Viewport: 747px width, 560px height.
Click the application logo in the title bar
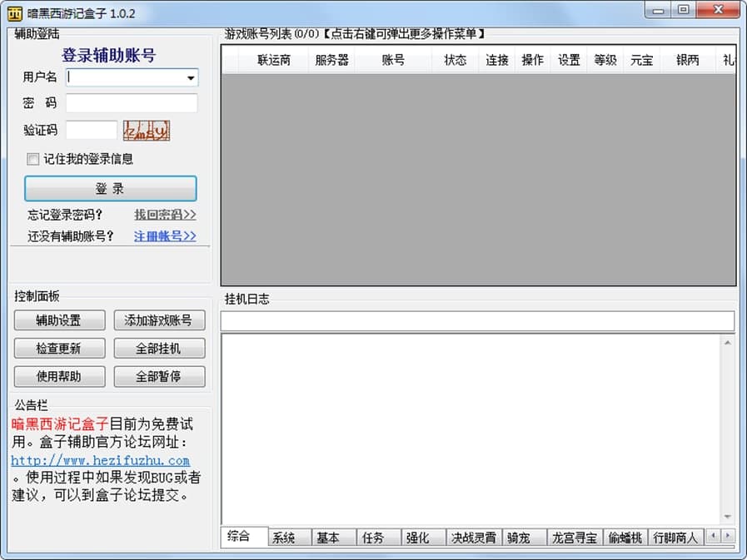coord(13,11)
